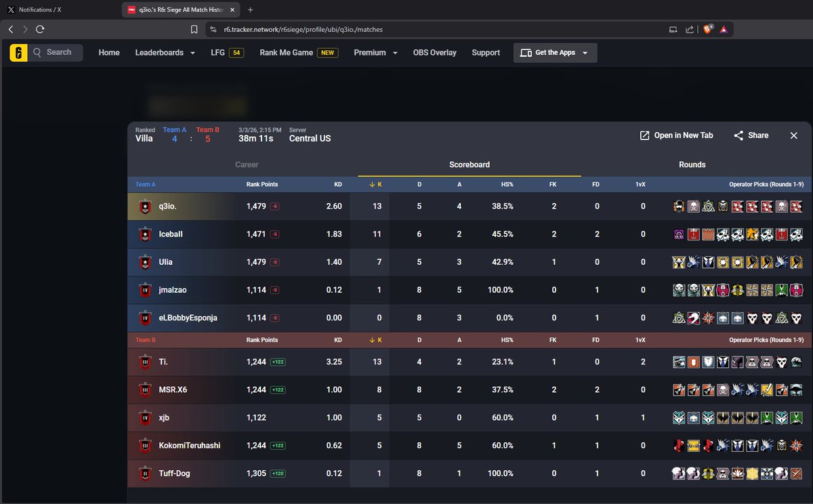This screenshot has height=504, width=813.
Task: Click Team A KD column header
Action: [x=338, y=184]
